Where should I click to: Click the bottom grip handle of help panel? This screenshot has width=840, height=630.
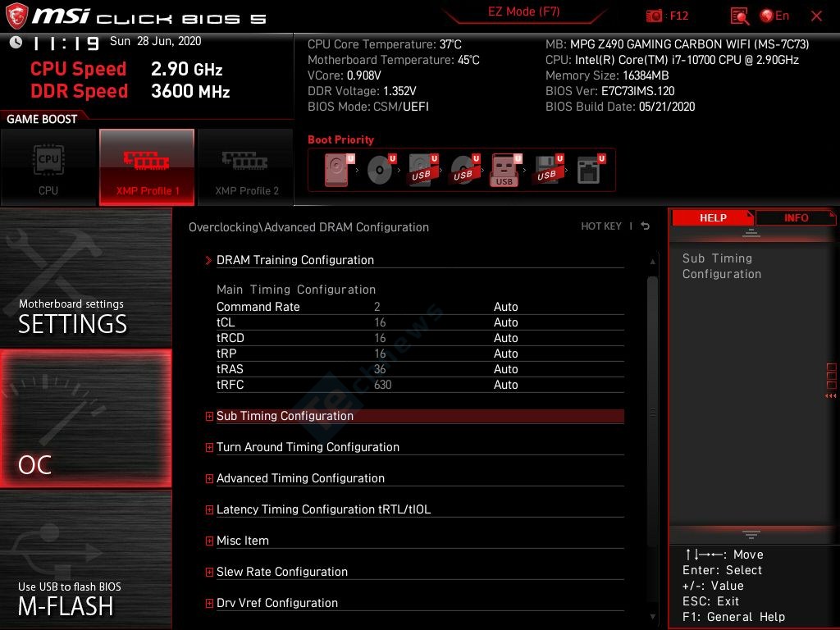point(751,534)
